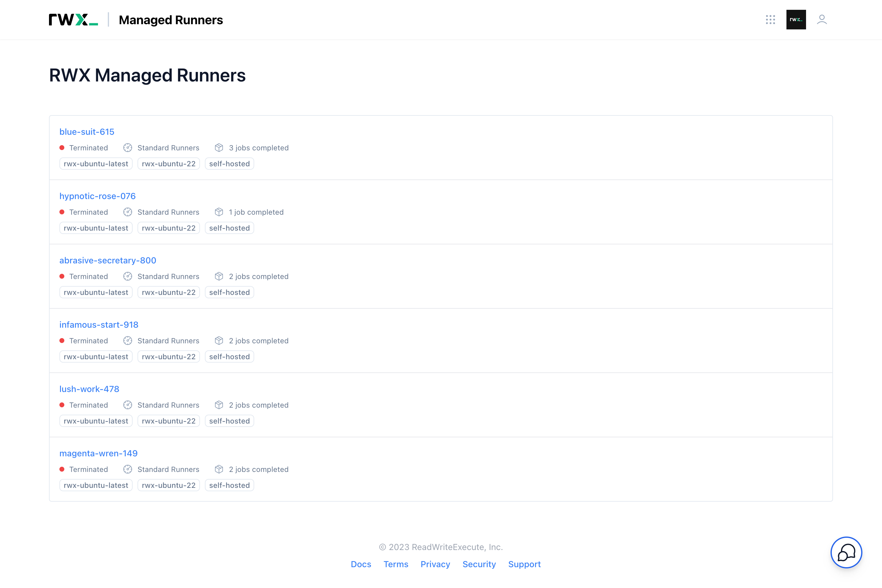Screen dimensions: 882x588
Task: Click '3 jobs completed' on blue-suit-615
Action: click(x=259, y=148)
